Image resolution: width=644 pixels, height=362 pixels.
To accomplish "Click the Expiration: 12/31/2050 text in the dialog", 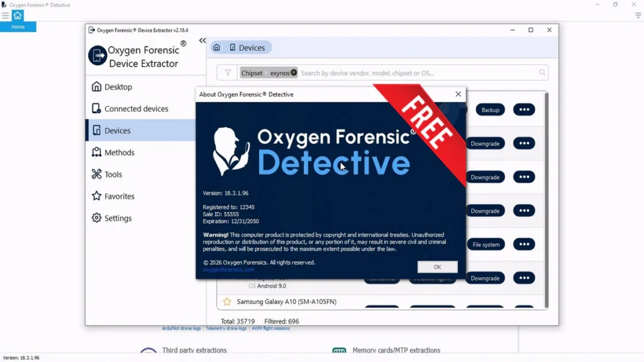I will [x=231, y=221].
